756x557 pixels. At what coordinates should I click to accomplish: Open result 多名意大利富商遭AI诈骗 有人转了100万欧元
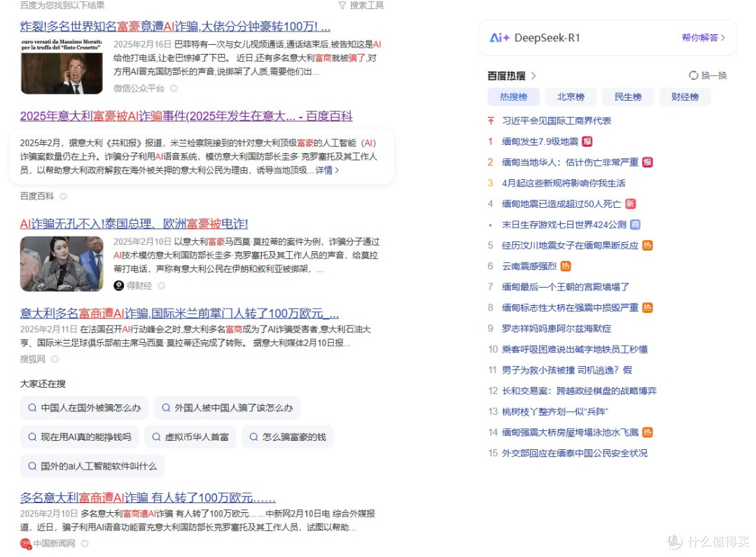tap(148, 498)
